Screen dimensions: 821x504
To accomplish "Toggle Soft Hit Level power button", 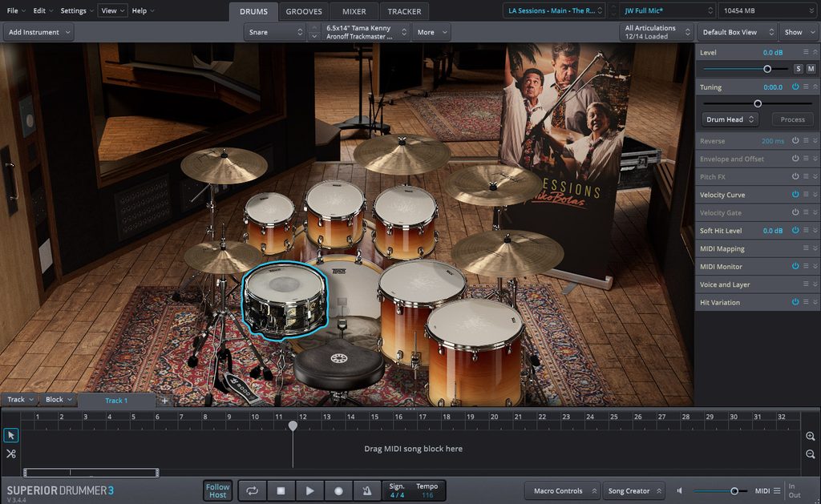I will click(x=795, y=230).
